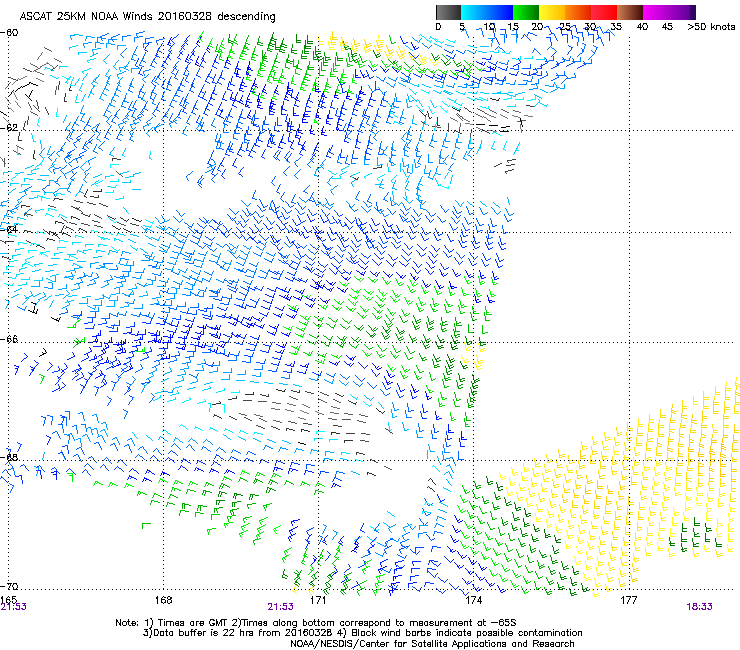Click the legend label '35'

(616, 27)
